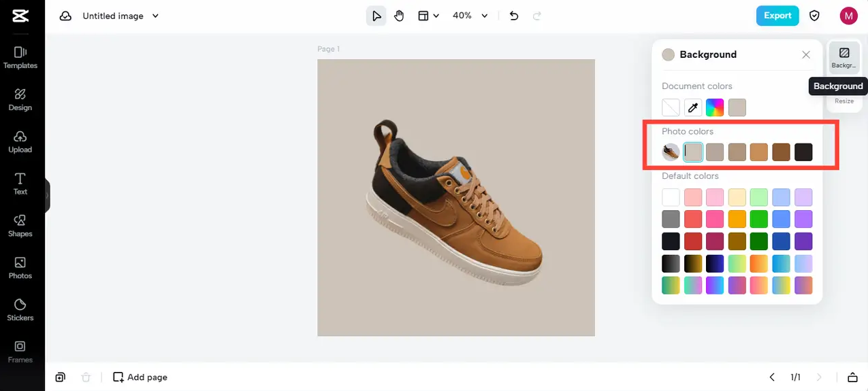
Task: Go to previous page arrow
Action: 772,377
